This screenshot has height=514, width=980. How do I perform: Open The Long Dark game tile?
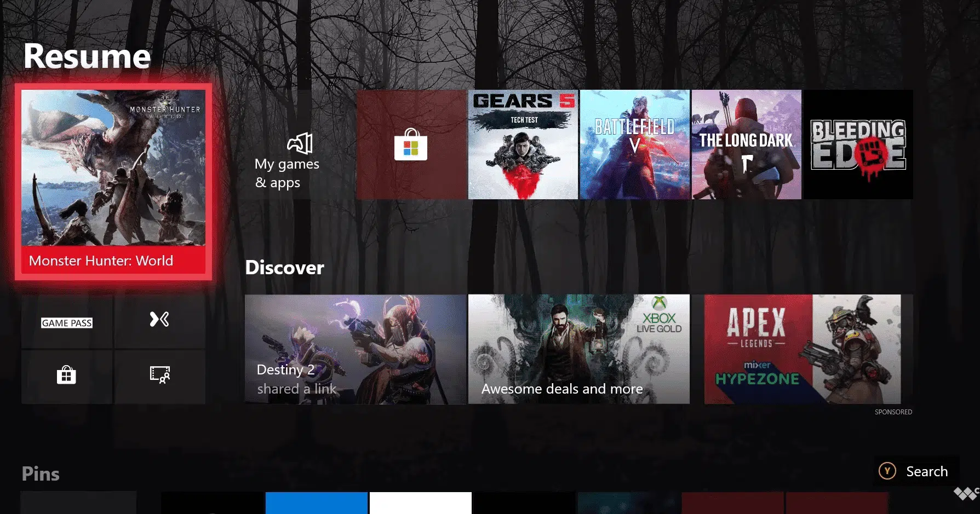(x=747, y=145)
